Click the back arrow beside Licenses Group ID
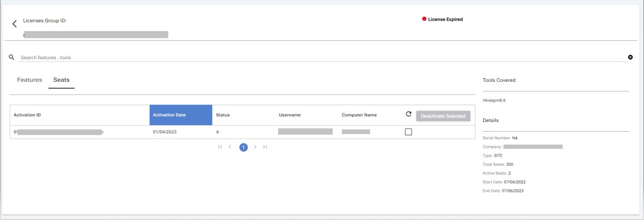 [14, 24]
